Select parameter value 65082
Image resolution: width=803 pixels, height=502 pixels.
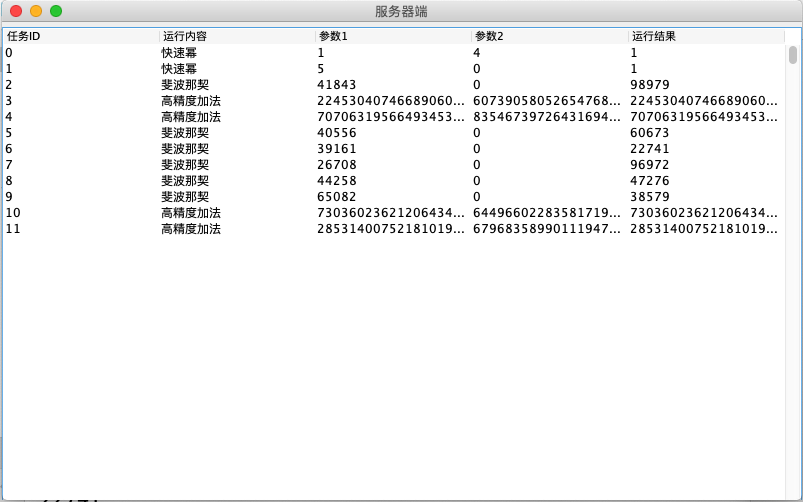[336, 197]
